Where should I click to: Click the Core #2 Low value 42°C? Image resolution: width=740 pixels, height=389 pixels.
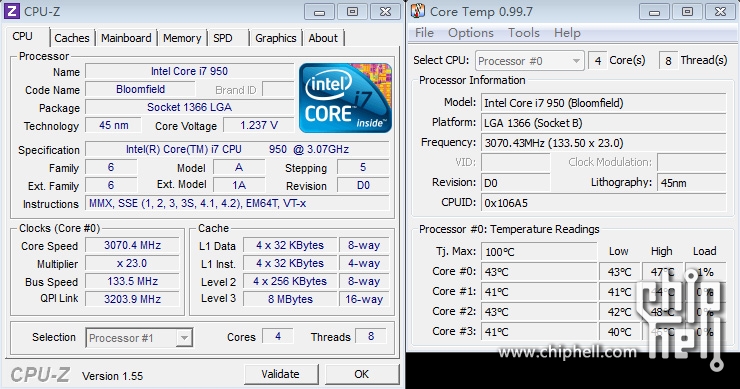[619, 312]
